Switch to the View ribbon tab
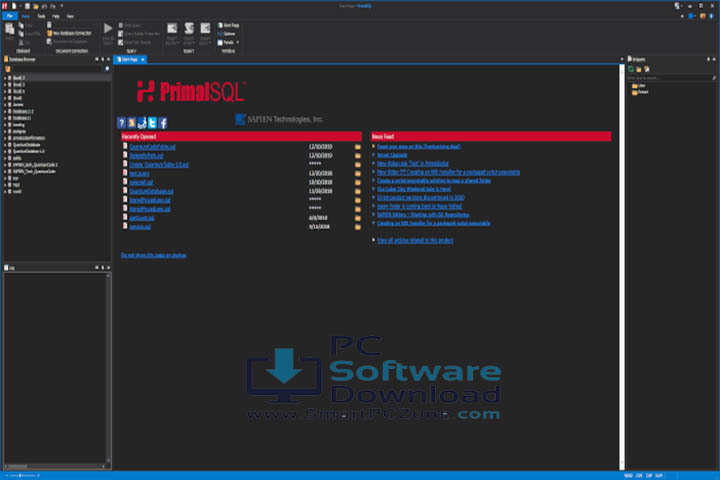 click(70, 16)
